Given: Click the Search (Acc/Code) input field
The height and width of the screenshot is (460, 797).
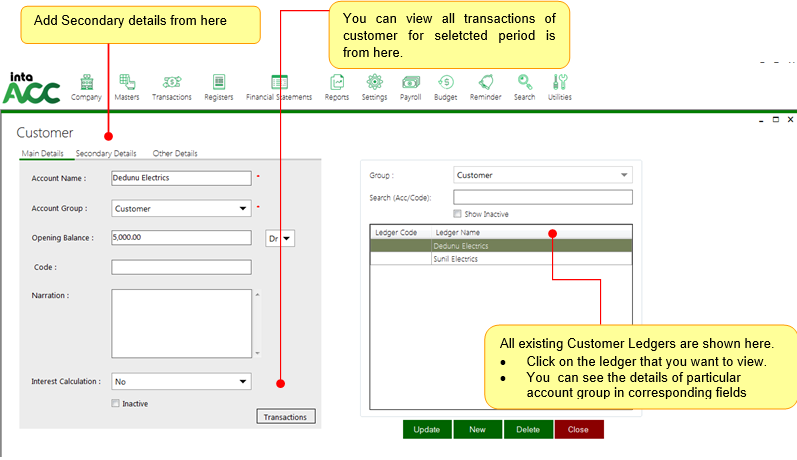Looking at the screenshot, I should pos(542,197).
